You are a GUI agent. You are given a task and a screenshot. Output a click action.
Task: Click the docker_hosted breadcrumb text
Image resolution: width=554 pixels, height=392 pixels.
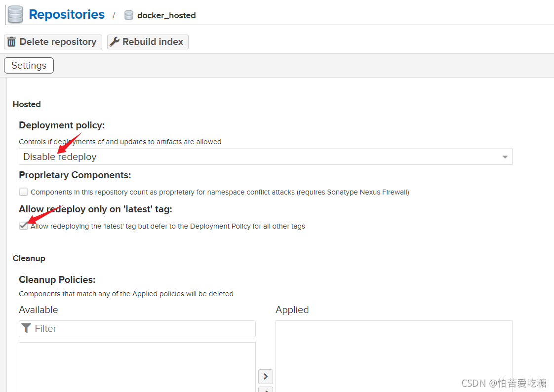pos(166,15)
